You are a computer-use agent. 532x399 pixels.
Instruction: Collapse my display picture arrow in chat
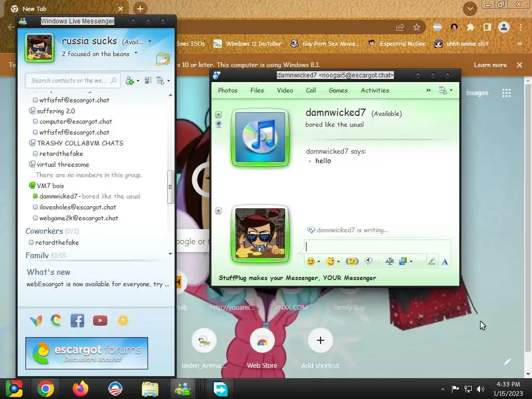click(x=219, y=211)
